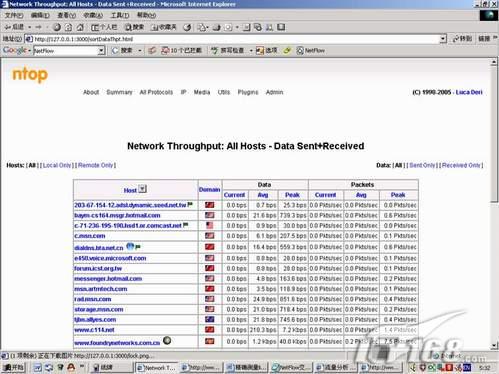Open the ntop Summary menu
Viewport: 499px width, 374px height.
pyautogui.click(x=119, y=92)
